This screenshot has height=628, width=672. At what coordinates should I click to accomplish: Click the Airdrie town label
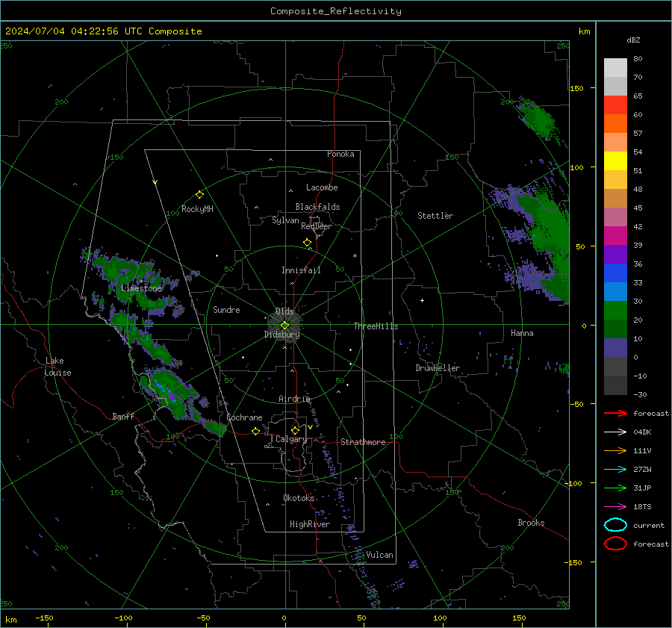click(x=294, y=399)
